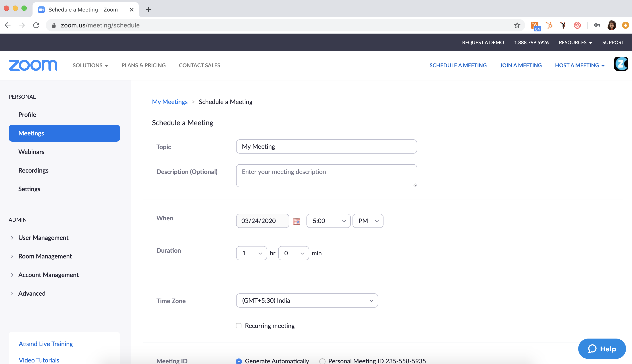The image size is (632, 364).
Task: Open a new browser tab
Action: pyautogui.click(x=148, y=10)
